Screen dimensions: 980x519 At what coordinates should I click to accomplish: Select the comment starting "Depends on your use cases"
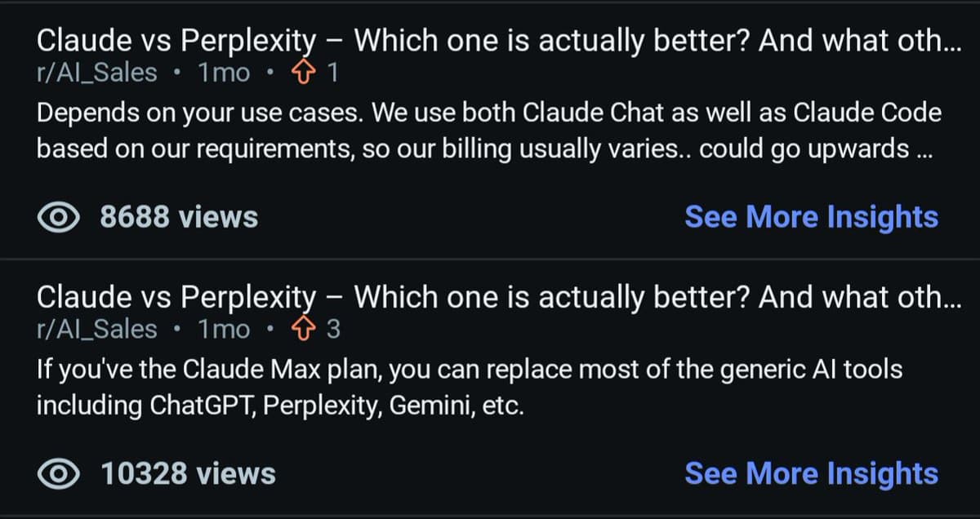click(488, 131)
